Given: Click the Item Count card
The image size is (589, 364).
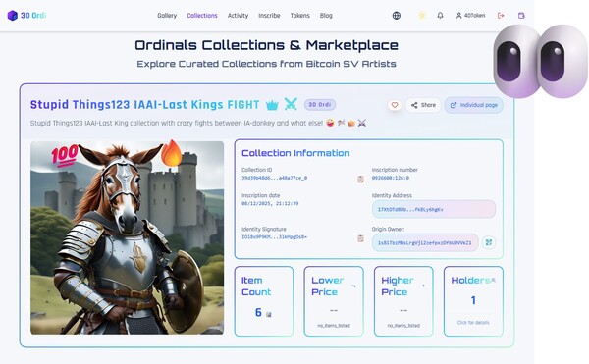Looking at the screenshot, I should coord(264,301).
